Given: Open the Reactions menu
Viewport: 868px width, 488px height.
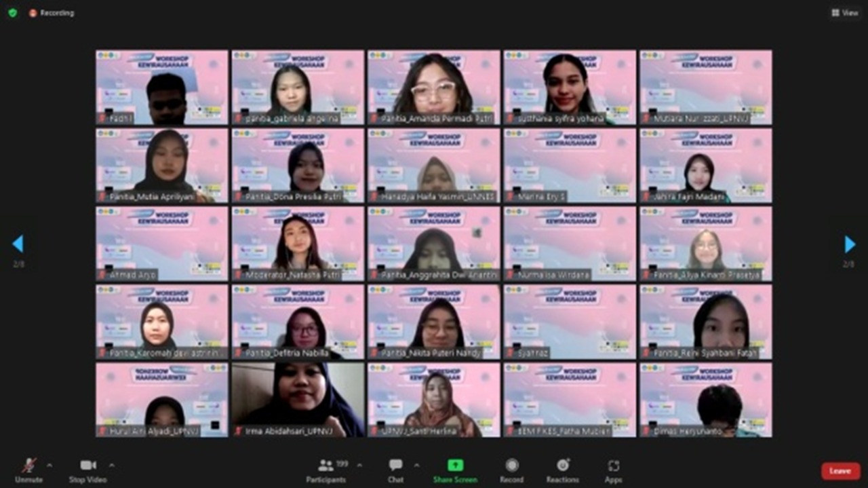Looking at the screenshot, I should (x=562, y=469).
